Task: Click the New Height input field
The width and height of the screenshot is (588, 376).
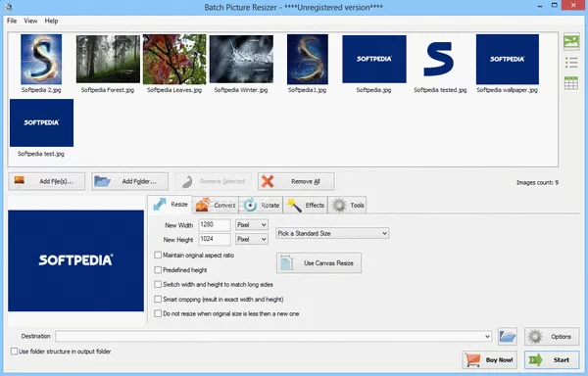Action: click(215, 239)
